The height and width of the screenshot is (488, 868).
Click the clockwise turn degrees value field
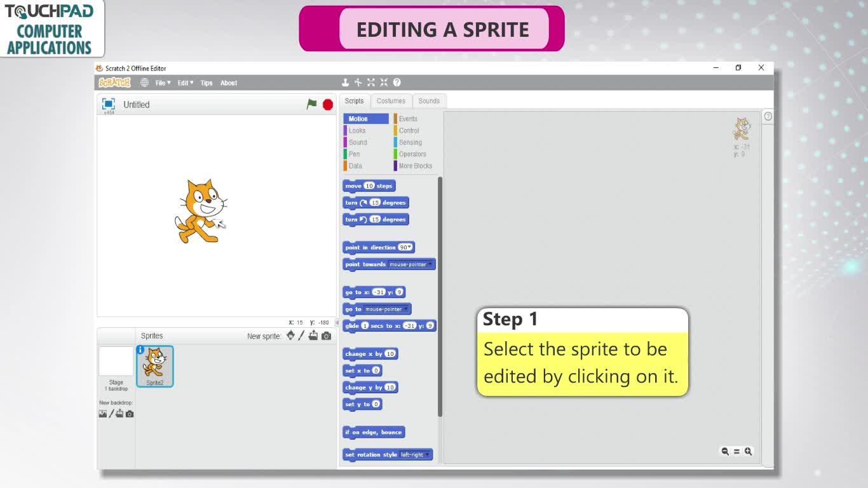coord(375,203)
